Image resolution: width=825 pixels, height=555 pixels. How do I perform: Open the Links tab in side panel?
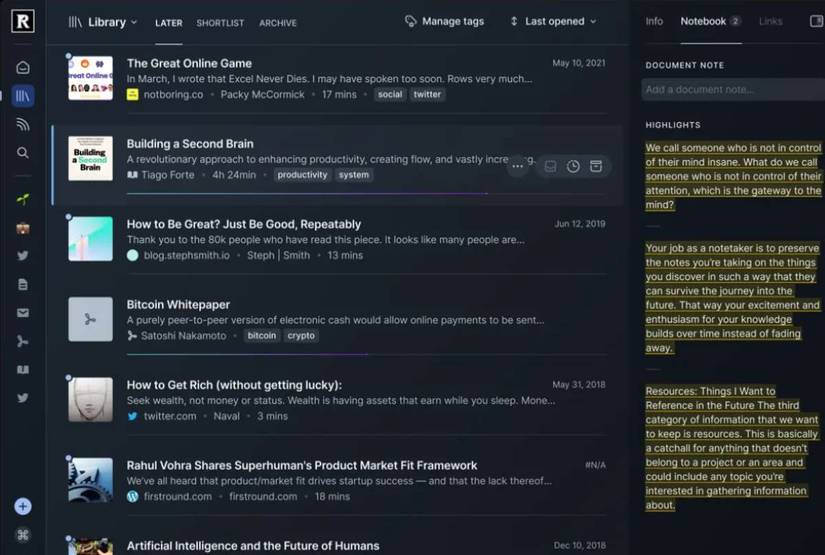point(770,21)
